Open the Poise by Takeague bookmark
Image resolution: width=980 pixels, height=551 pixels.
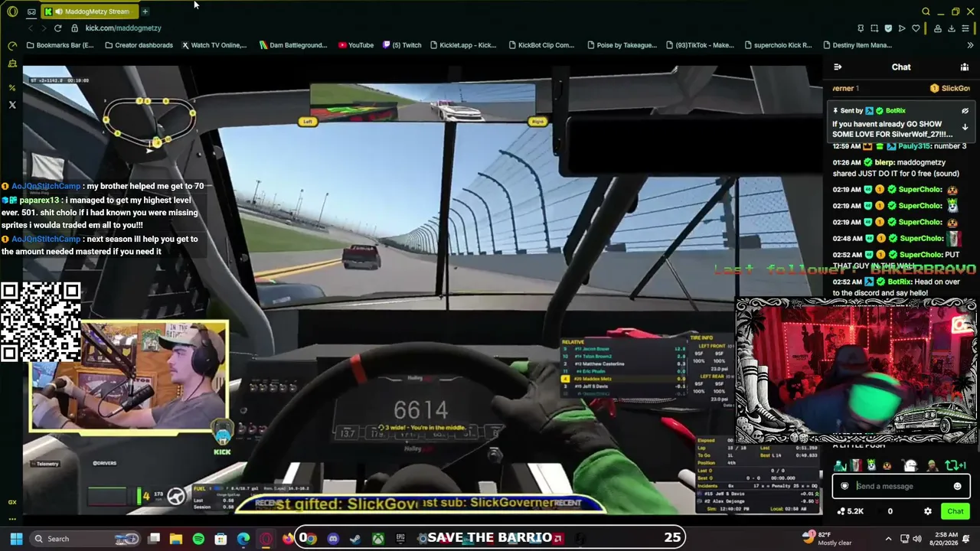pos(621,45)
